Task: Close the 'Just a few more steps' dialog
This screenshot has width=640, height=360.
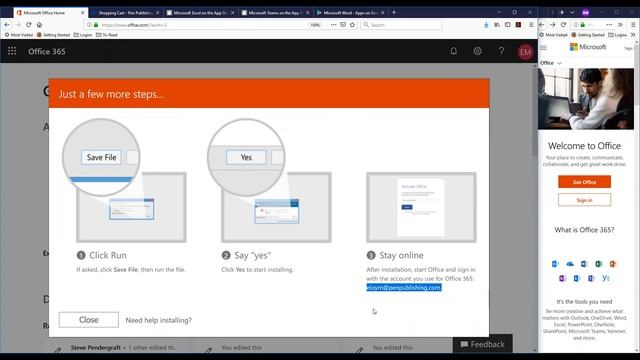Action: 89,320
